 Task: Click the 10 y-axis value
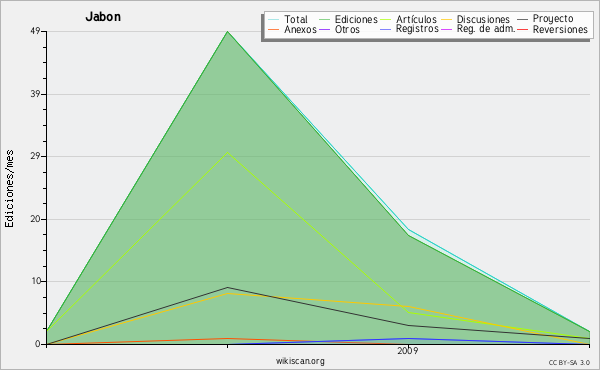click(x=36, y=281)
